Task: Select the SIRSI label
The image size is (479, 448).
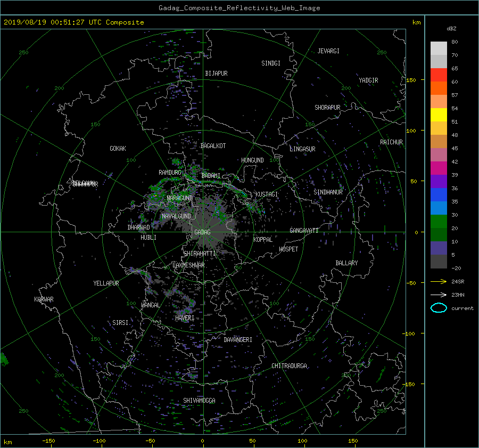Action: click(120, 323)
